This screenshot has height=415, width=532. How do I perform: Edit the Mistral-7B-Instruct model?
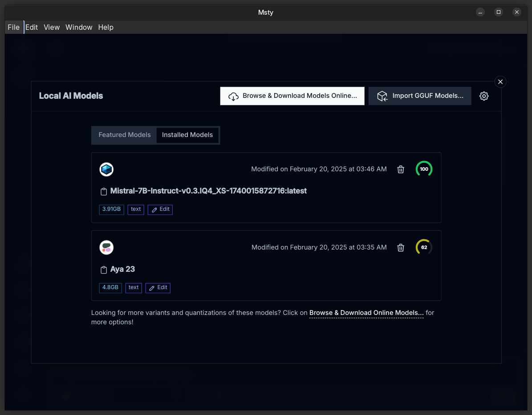click(160, 210)
